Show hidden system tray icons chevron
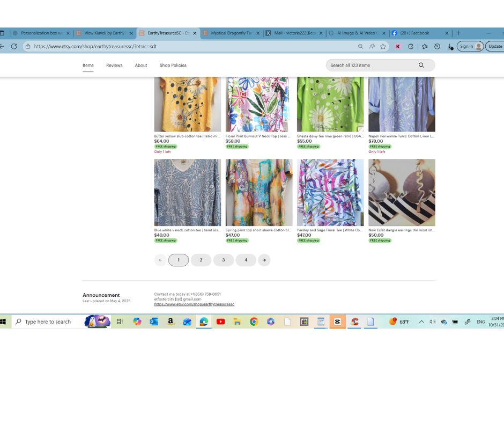The image size is (504, 423). (x=421, y=322)
